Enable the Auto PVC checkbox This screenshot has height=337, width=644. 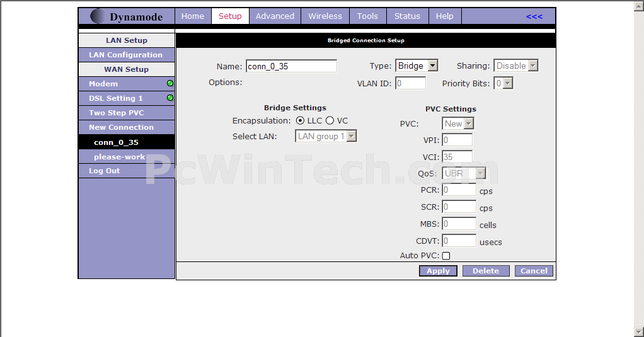click(x=446, y=256)
